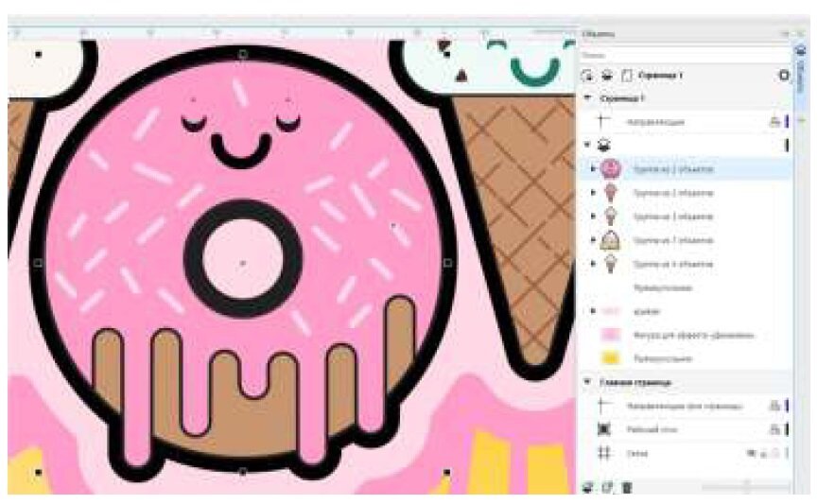Screen dimensions: 818x504
Task: Collapse the master page section
Action: tap(588, 382)
